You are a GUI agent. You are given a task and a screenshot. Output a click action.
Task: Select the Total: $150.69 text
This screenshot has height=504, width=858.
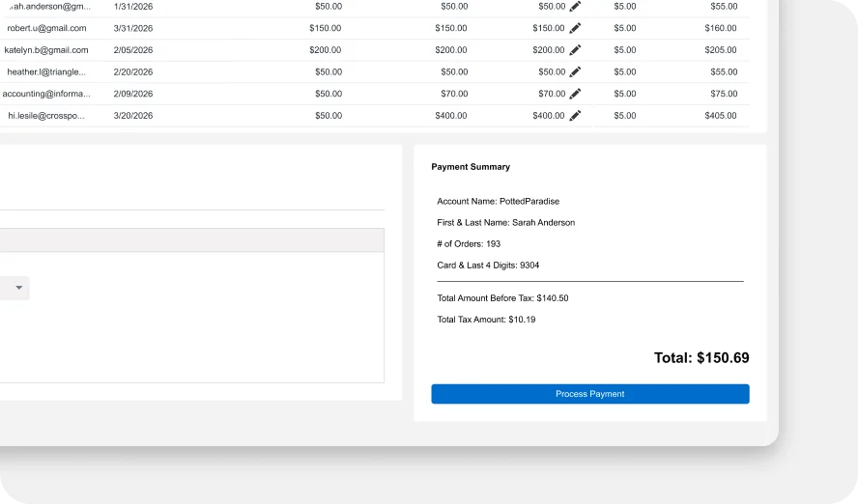(x=701, y=357)
